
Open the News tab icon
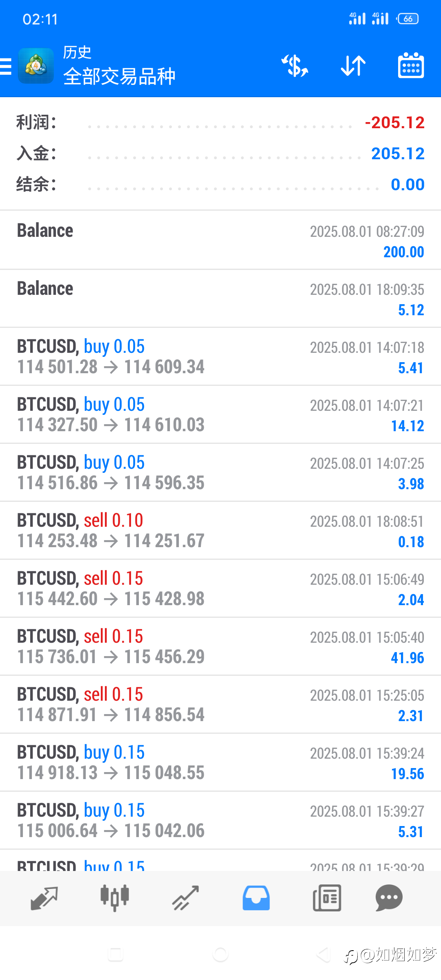(327, 898)
